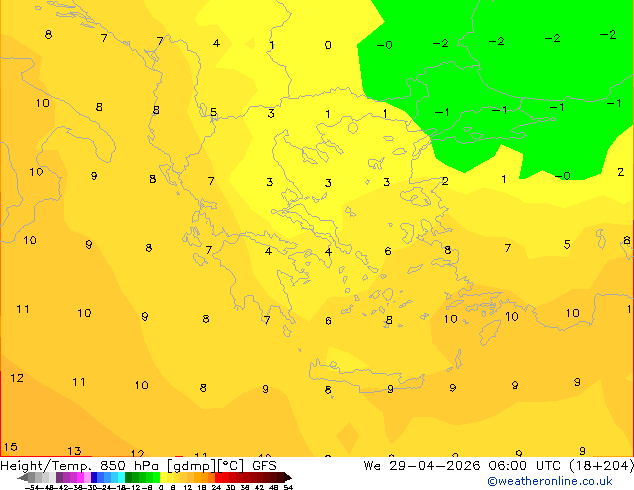Viewport: 634px width, 490px height.
Task: Click the temperature value 13 on the map
Action: click(74, 450)
